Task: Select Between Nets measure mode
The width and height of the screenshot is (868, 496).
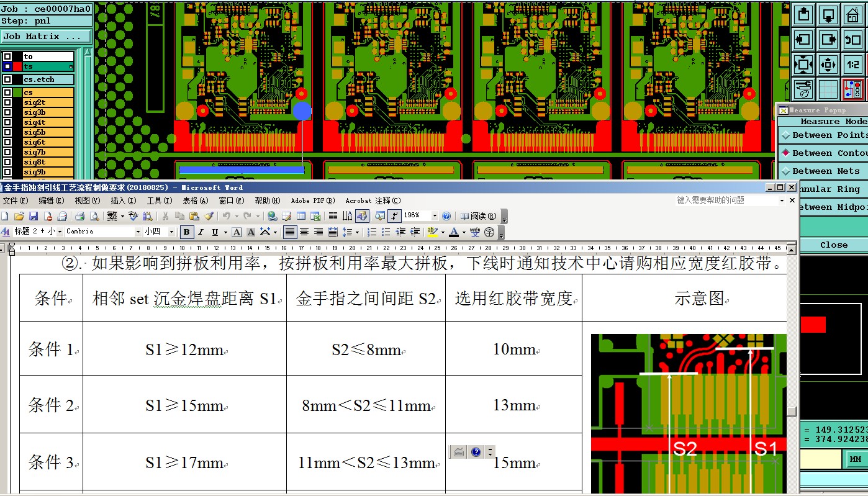Action: coord(824,171)
